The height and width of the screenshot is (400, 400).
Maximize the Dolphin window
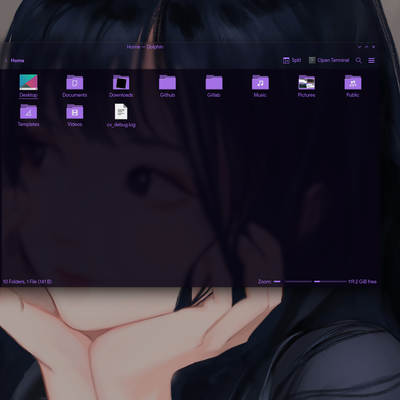[366, 47]
